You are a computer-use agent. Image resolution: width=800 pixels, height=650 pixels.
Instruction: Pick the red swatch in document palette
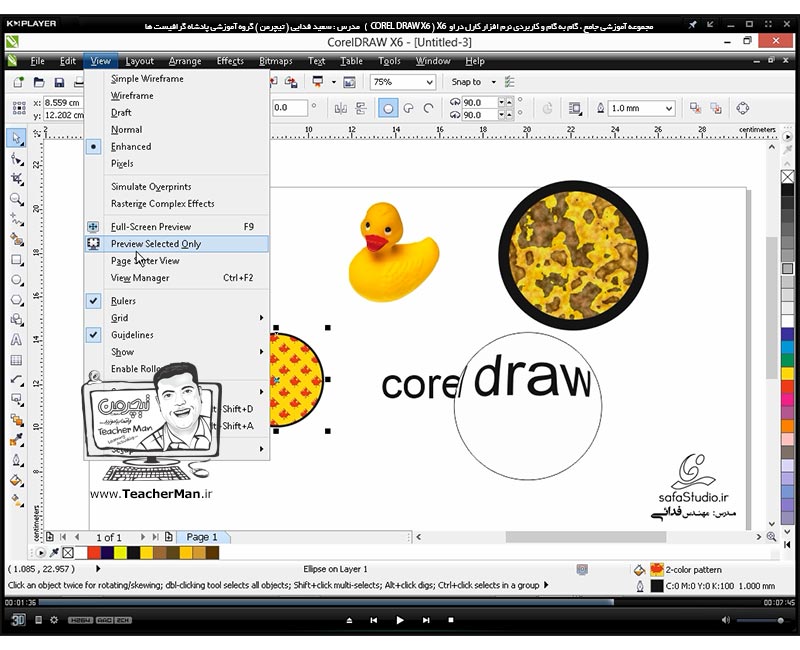[93, 552]
